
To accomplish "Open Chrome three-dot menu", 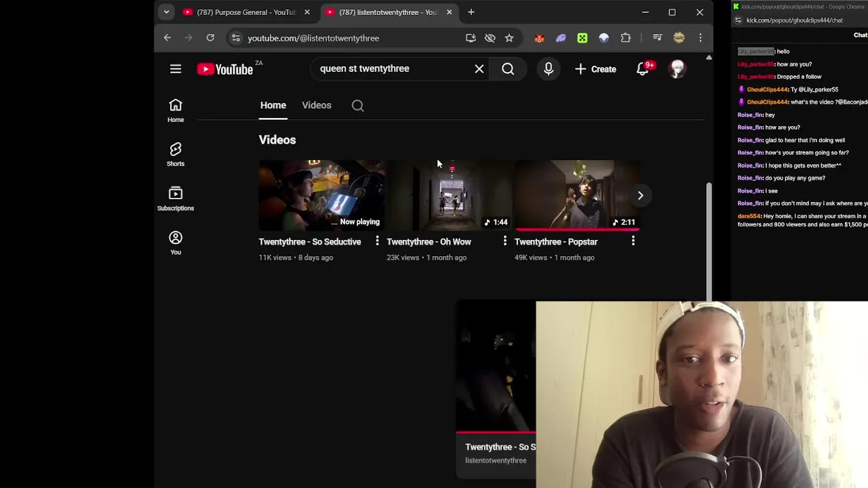I will point(701,38).
